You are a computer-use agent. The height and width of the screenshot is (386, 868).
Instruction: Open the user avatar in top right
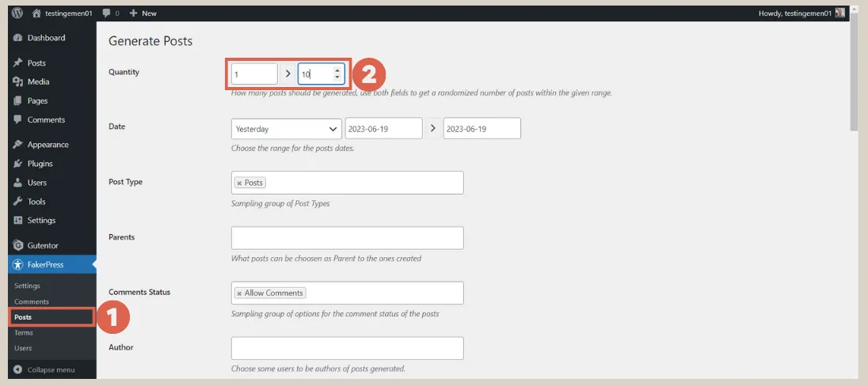(x=840, y=13)
